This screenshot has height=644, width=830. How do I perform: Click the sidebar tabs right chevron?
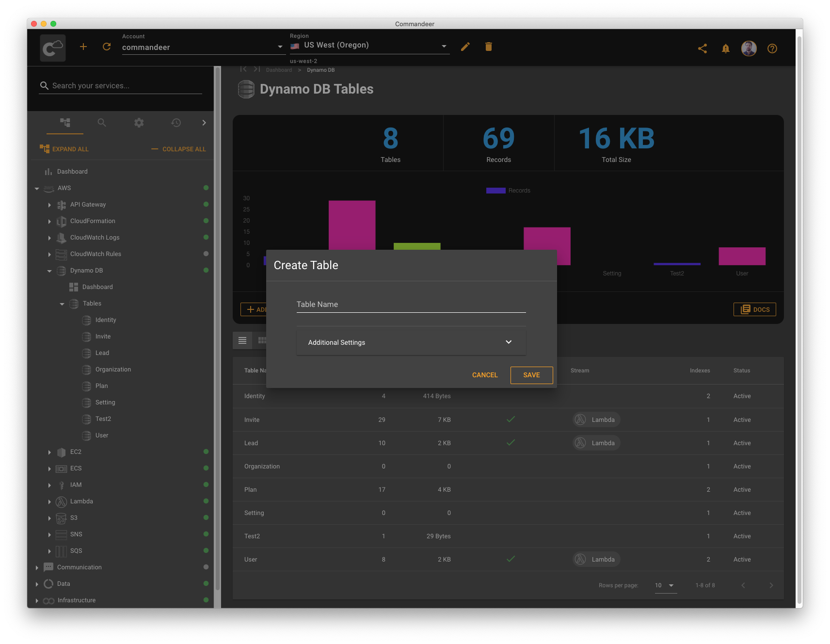(204, 123)
